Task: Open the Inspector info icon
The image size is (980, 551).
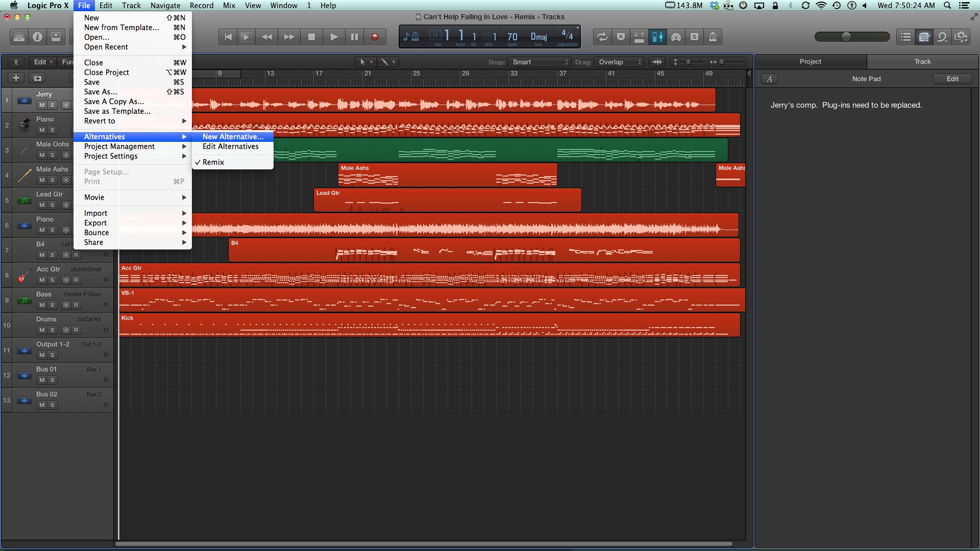Action: click(x=37, y=37)
